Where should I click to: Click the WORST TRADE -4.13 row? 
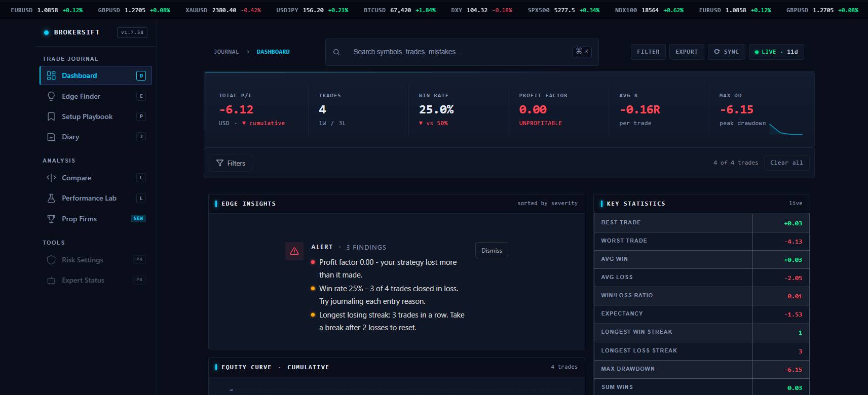(702, 241)
